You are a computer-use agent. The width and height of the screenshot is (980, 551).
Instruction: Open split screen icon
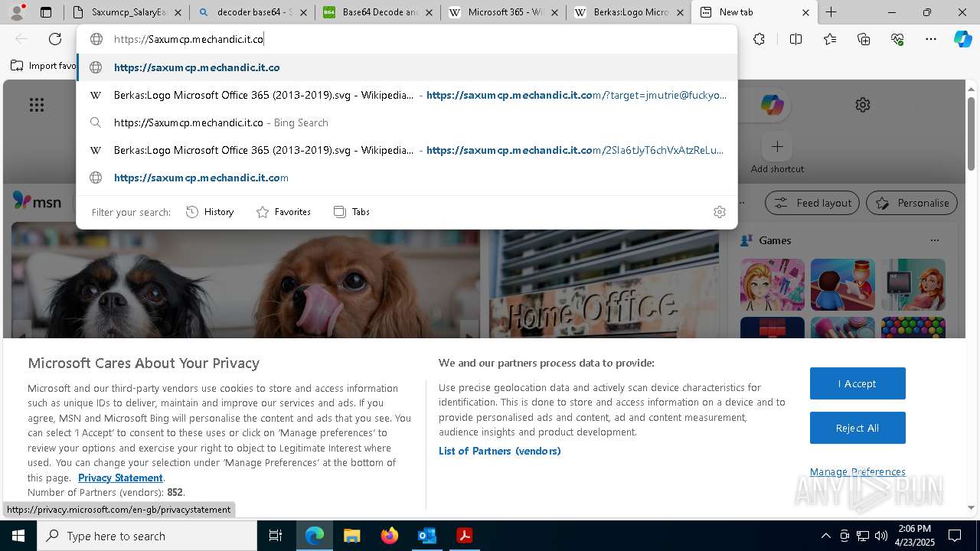click(x=795, y=39)
